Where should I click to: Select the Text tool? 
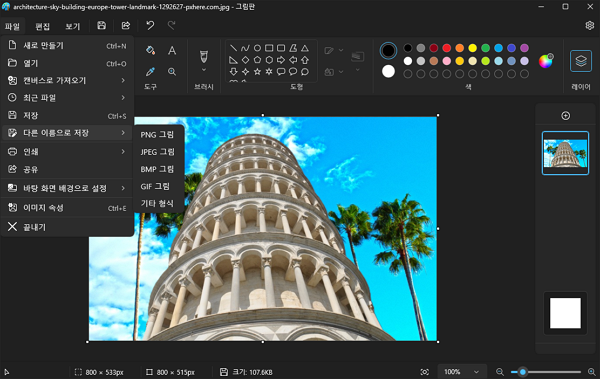coord(172,50)
